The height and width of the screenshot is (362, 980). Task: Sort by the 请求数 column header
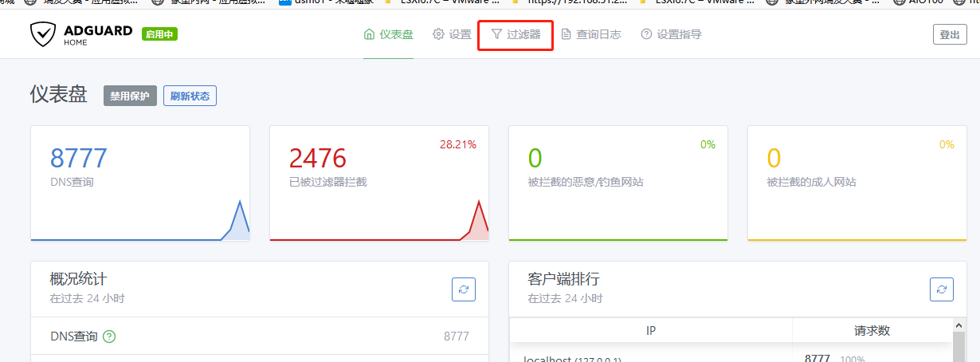872,330
